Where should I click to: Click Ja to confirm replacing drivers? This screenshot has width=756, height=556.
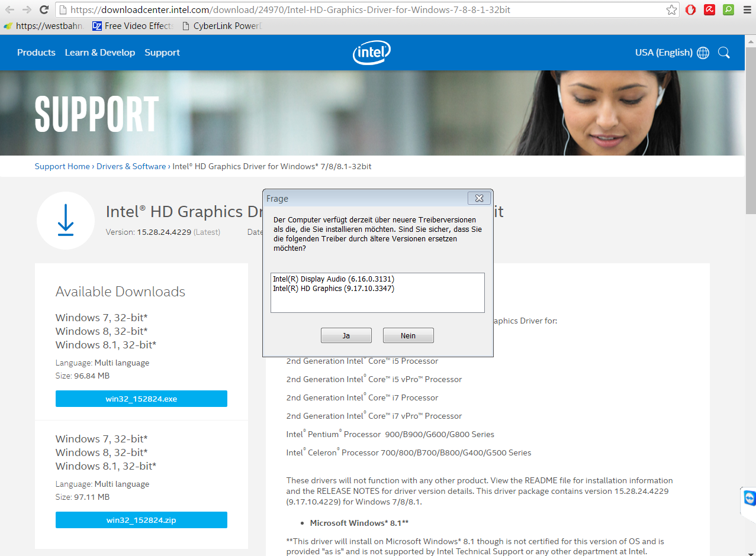pos(346,335)
